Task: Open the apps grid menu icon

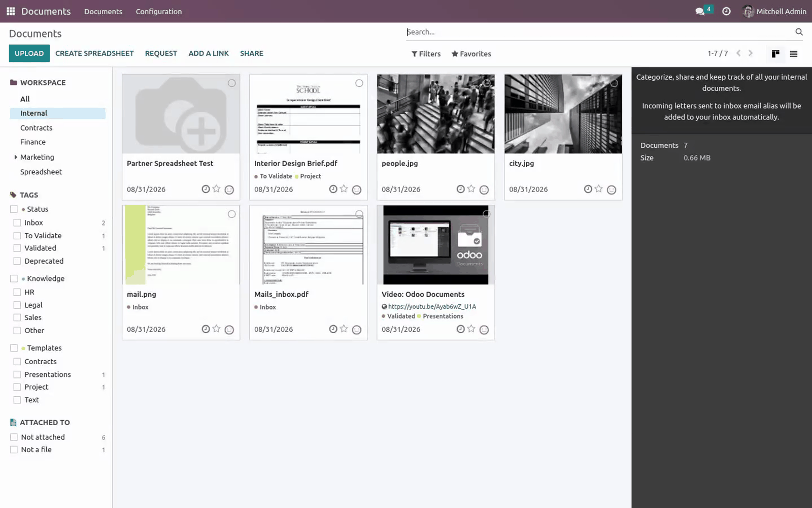Action: pyautogui.click(x=11, y=11)
